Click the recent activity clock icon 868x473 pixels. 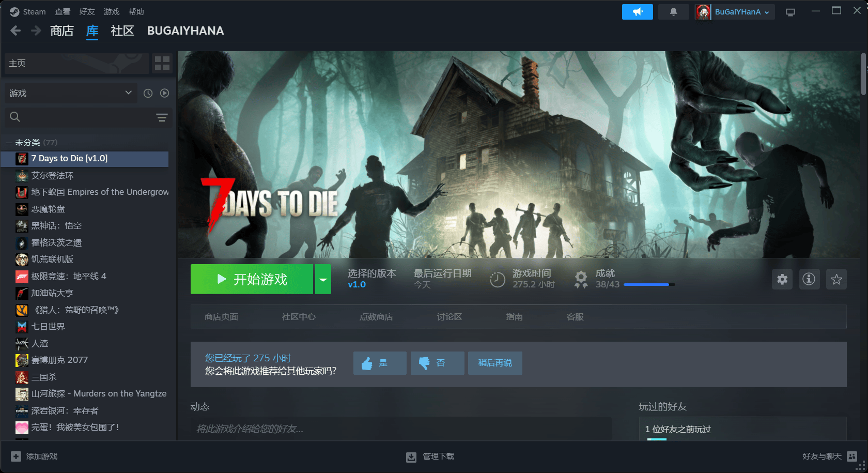click(148, 93)
